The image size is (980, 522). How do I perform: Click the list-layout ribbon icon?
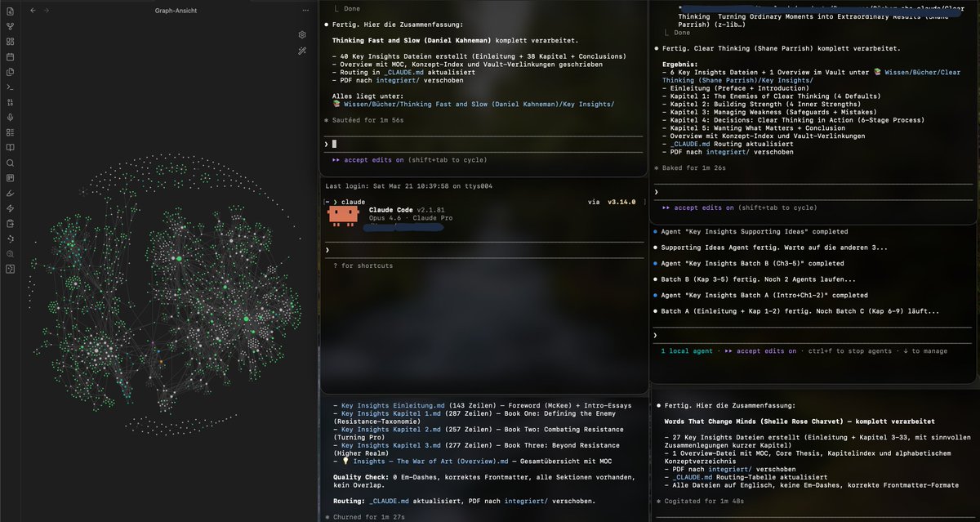(10, 132)
